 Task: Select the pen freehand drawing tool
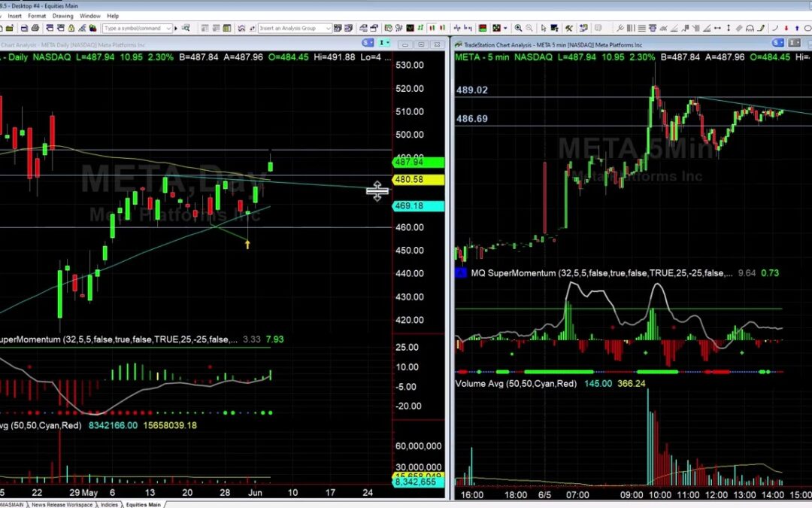pos(761,28)
